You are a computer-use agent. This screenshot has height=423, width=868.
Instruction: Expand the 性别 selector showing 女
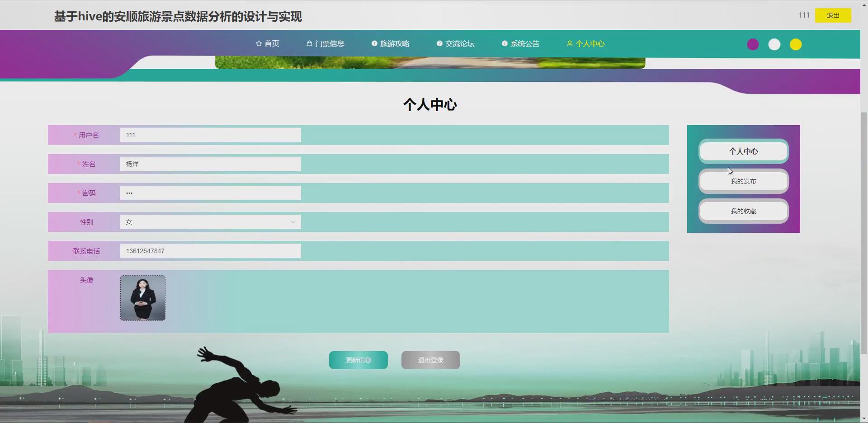[210, 222]
